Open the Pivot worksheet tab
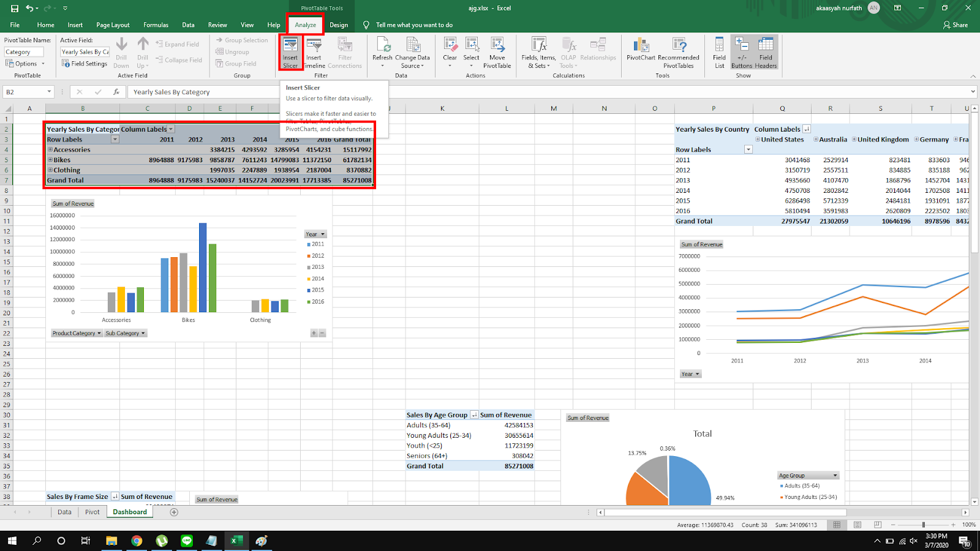Screen dimensions: 980x551 [x=92, y=512]
